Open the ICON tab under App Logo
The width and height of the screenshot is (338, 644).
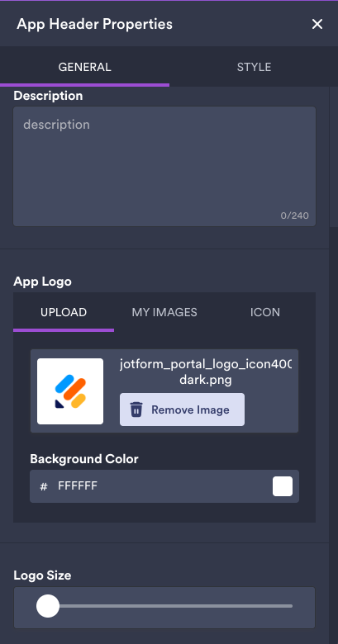[x=265, y=312]
